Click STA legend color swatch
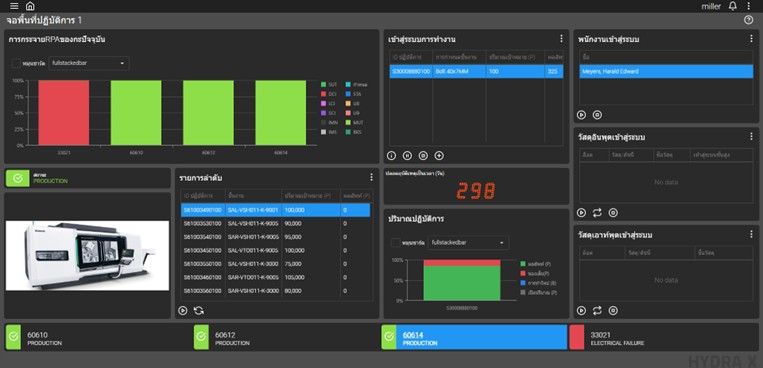Screen dimensions: 763x368 click(x=347, y=94)
